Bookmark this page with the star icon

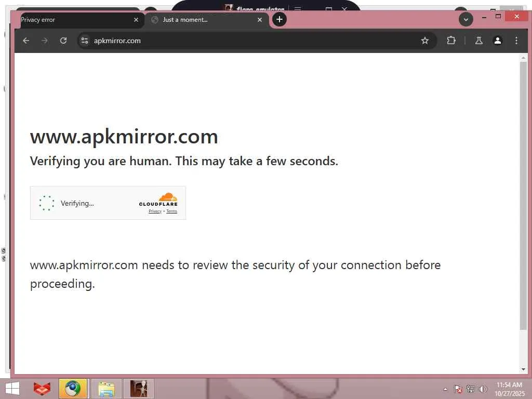click(x=424, y=41)
